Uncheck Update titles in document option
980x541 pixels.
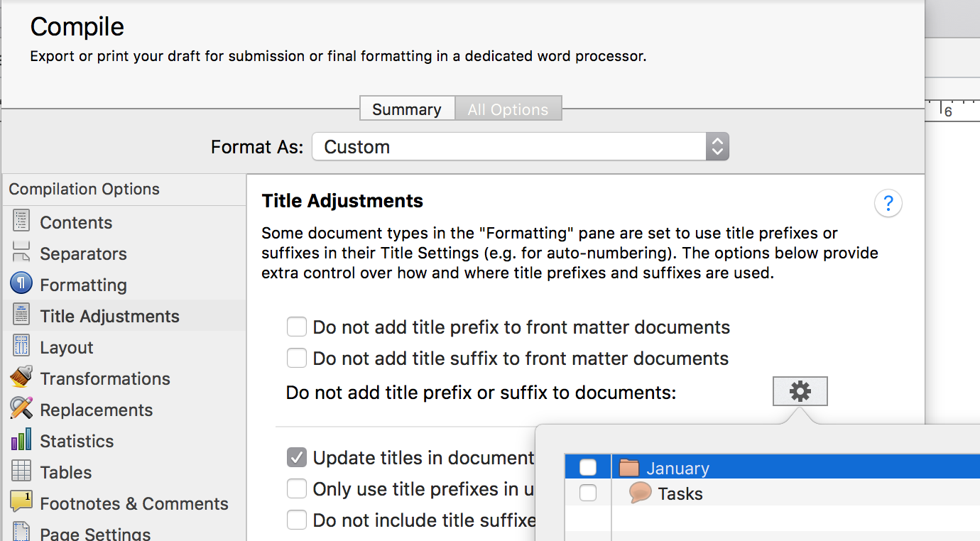297,458
